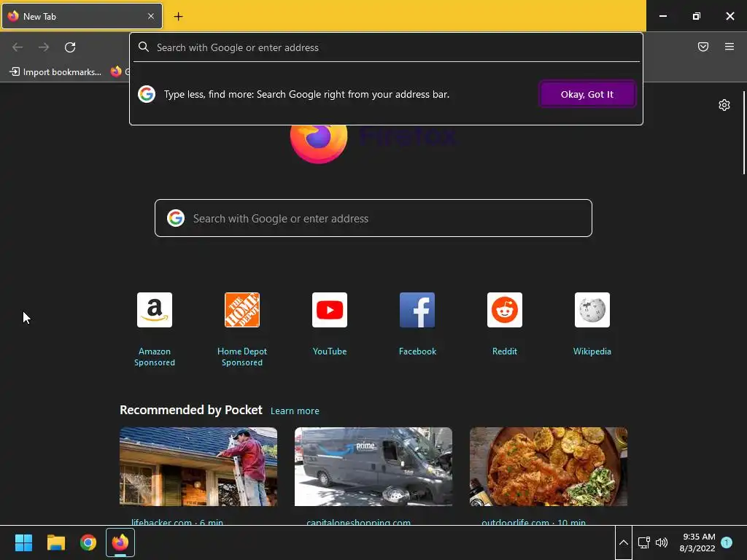Open the Firefox hamburger menu
The width and height of the screenshot is (747, 560).
tap(729, 47)
